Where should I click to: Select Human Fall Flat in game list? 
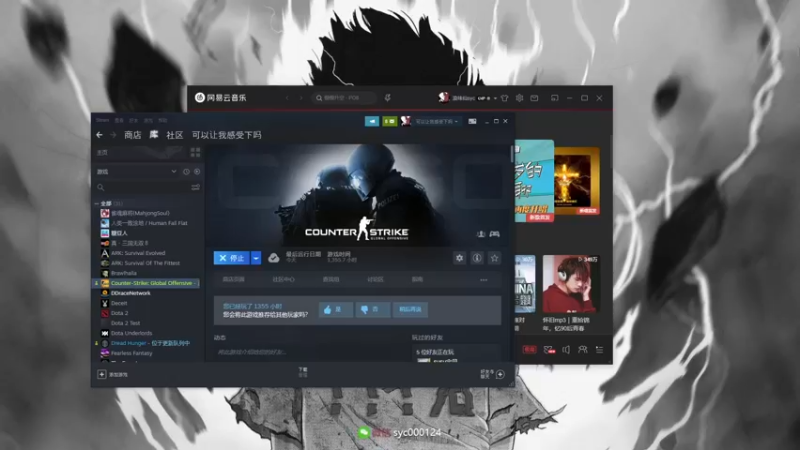pos(144,223)
